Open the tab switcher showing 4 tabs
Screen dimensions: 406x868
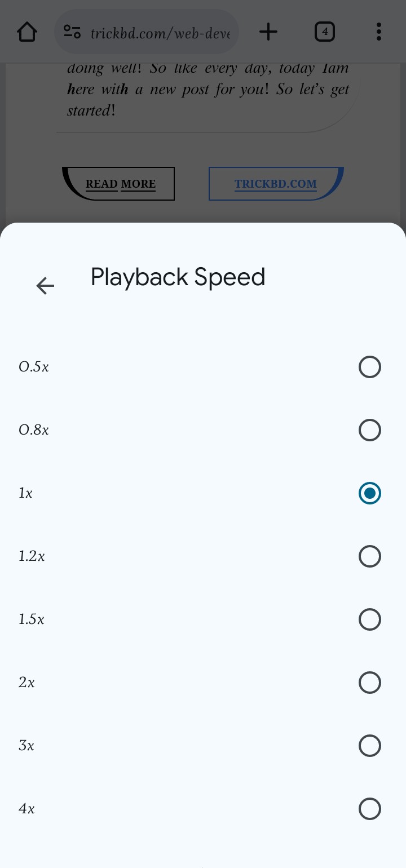click(324, 32)
